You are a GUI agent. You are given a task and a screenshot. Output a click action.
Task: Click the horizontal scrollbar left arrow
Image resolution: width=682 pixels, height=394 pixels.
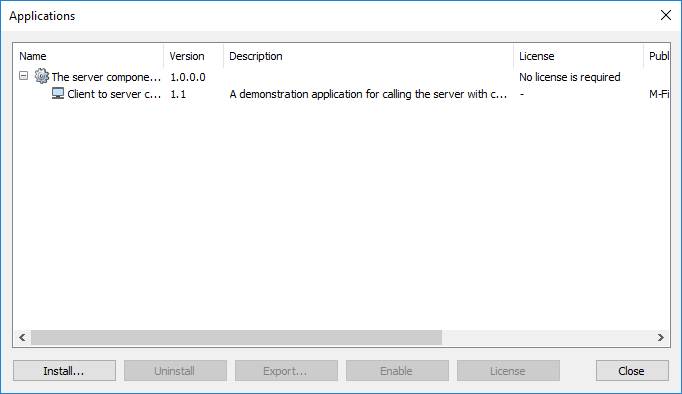[22, 337]
